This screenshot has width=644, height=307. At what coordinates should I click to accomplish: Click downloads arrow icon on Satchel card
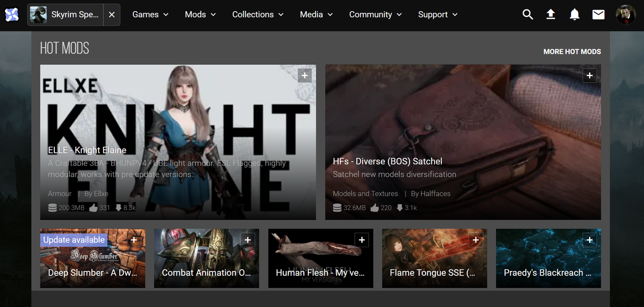pos(399,208)
